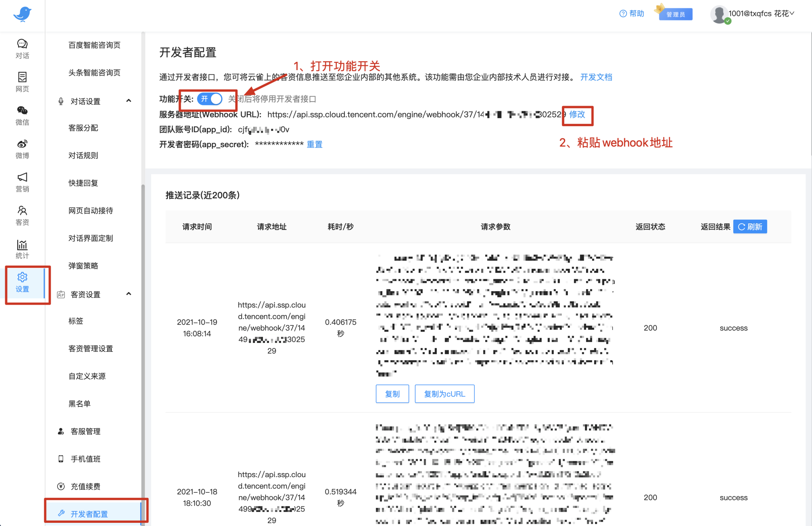Click the 0.519344 秒 duration cell
812x526 pixels.
(340, 498)
